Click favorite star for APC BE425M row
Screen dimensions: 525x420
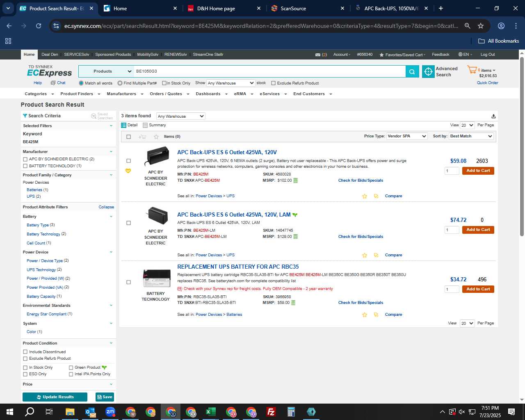pyautogui.click(x=365, y=196)
